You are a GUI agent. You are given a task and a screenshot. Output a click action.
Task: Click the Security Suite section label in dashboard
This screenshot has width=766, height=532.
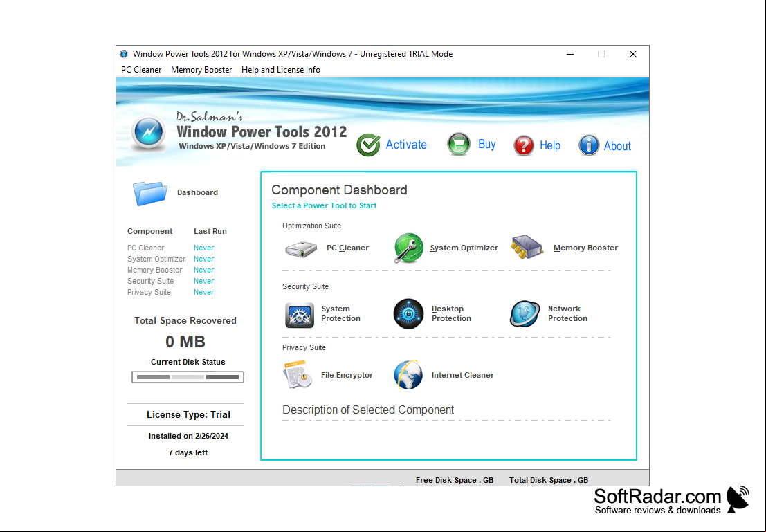[305, 287]
